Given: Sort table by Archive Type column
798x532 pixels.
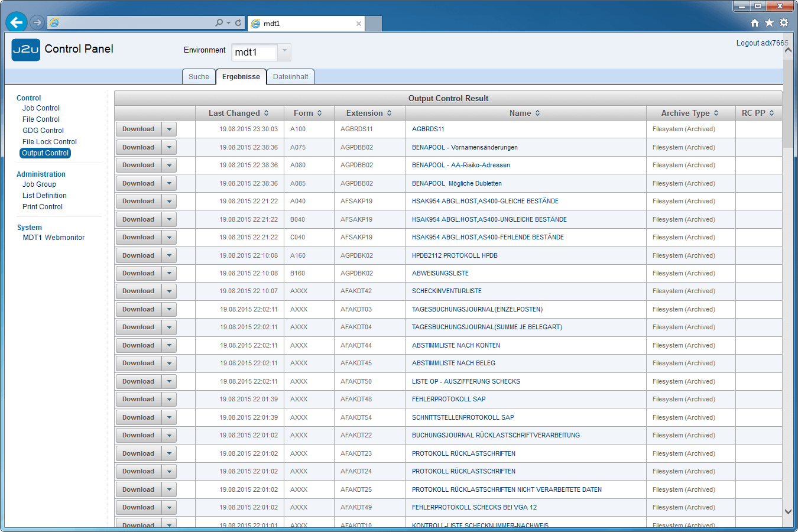Looking at the screenshot, I should coord(689,113).
